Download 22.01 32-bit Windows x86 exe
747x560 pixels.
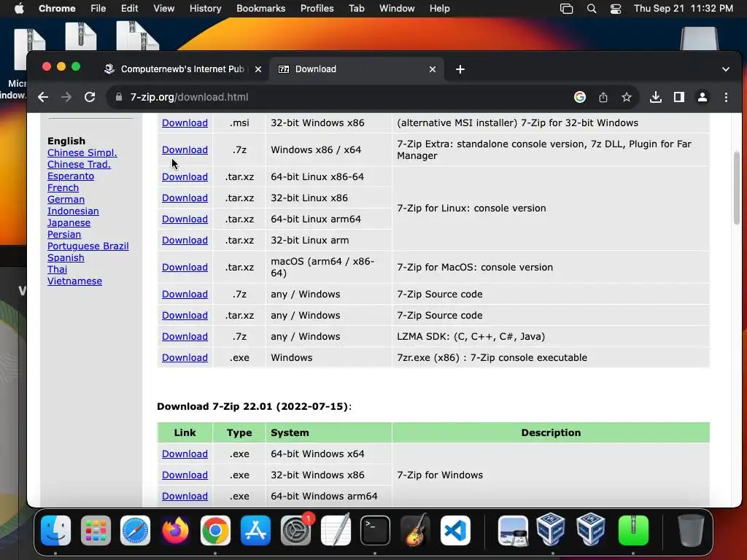185,475
